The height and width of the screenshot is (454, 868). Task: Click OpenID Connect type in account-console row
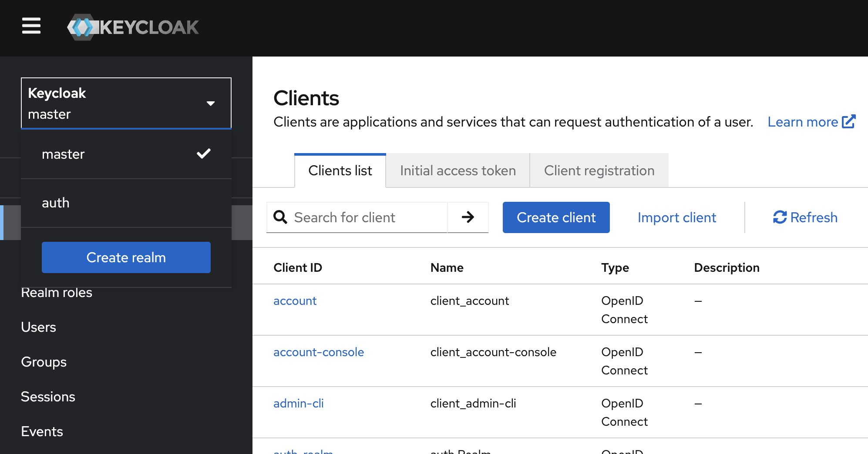click(x=624, y=361)
